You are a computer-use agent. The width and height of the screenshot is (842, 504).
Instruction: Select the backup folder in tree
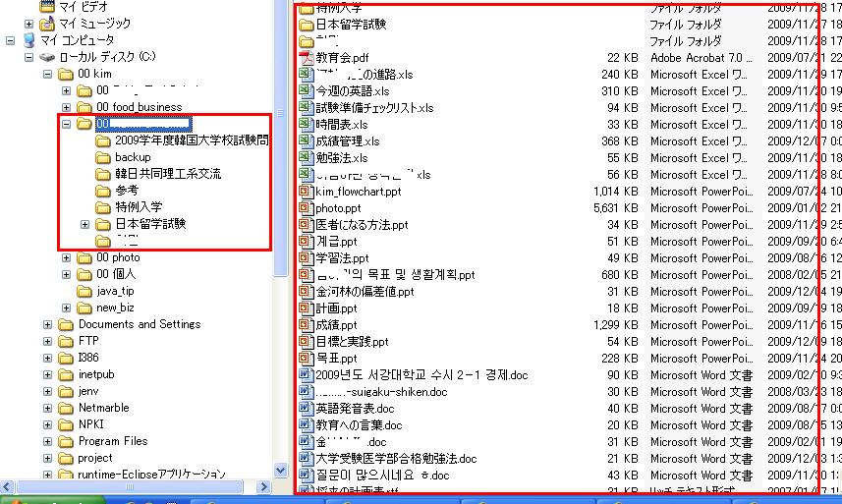pyautogui.click(x=133, y=157)
